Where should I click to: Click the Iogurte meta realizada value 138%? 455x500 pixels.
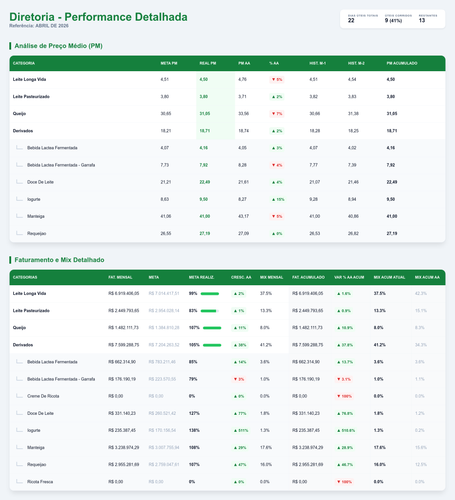coord(194,430)
